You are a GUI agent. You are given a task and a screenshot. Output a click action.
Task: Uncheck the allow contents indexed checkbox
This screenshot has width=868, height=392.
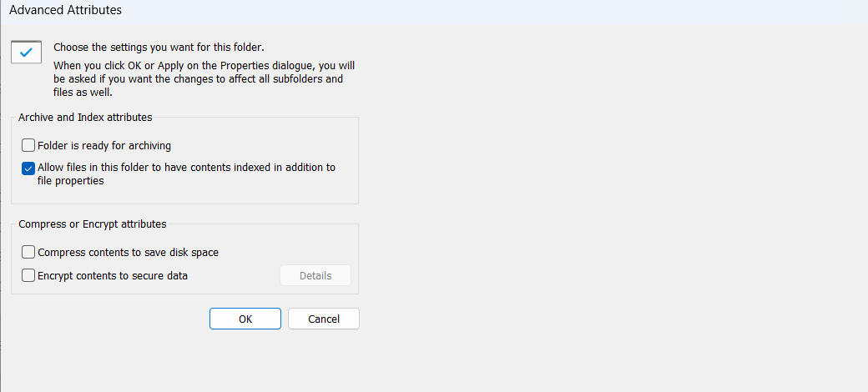28,168
